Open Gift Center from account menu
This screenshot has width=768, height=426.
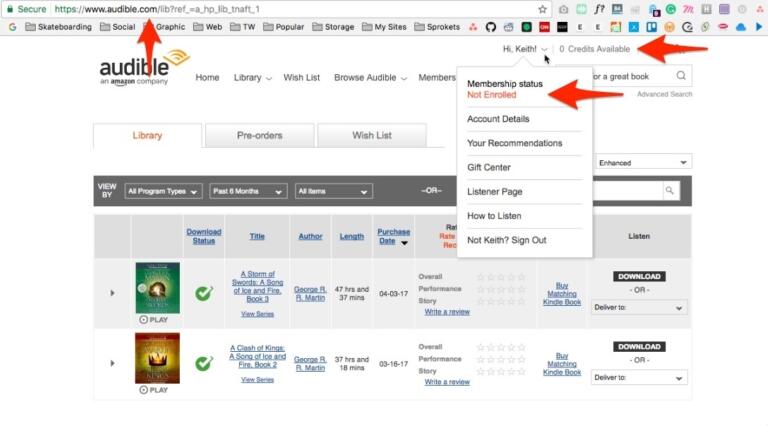(488, 167)
